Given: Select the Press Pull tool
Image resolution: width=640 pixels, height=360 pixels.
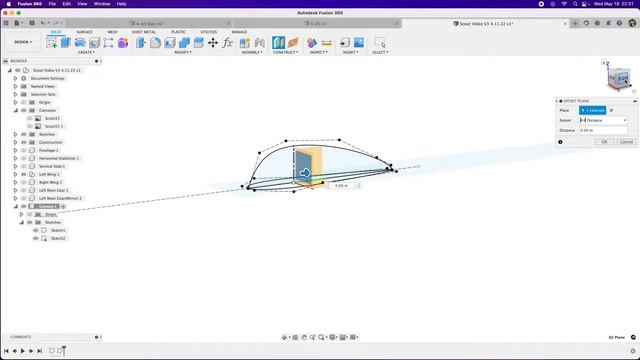Looking at the screenshot, I should coord(141,42).
